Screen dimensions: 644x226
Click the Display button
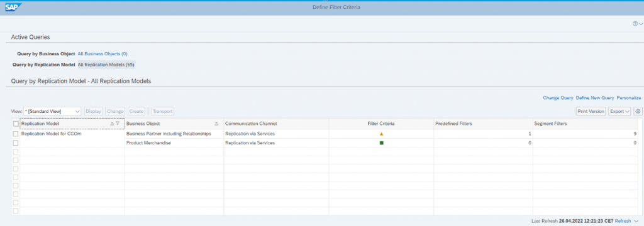tap(94, 111)
